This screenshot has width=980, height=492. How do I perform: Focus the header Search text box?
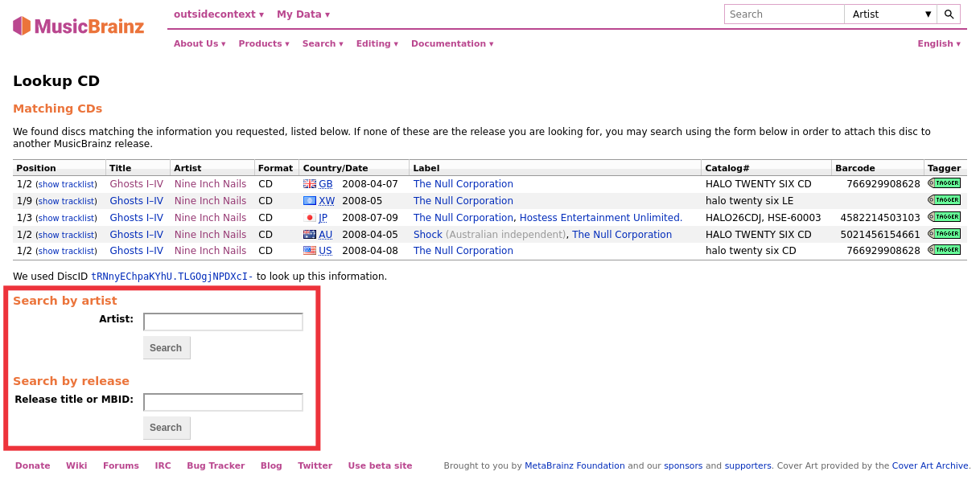(784, 14)
